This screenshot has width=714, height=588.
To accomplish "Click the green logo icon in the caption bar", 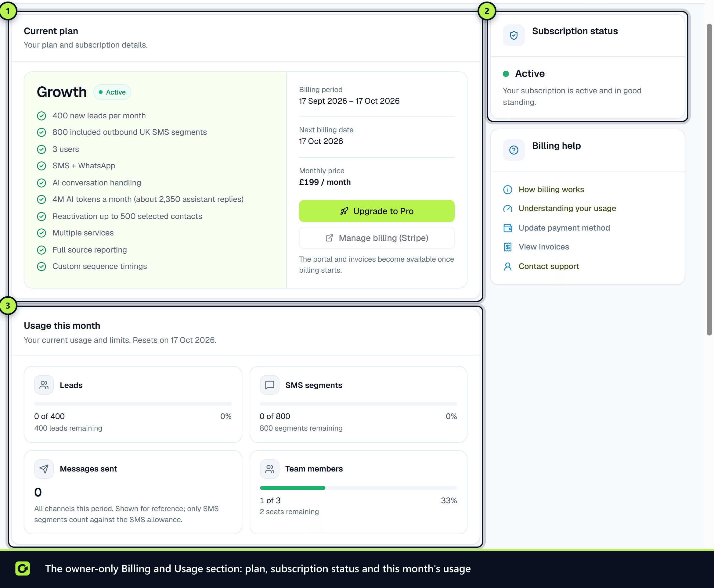I will (x=23, y=569).
